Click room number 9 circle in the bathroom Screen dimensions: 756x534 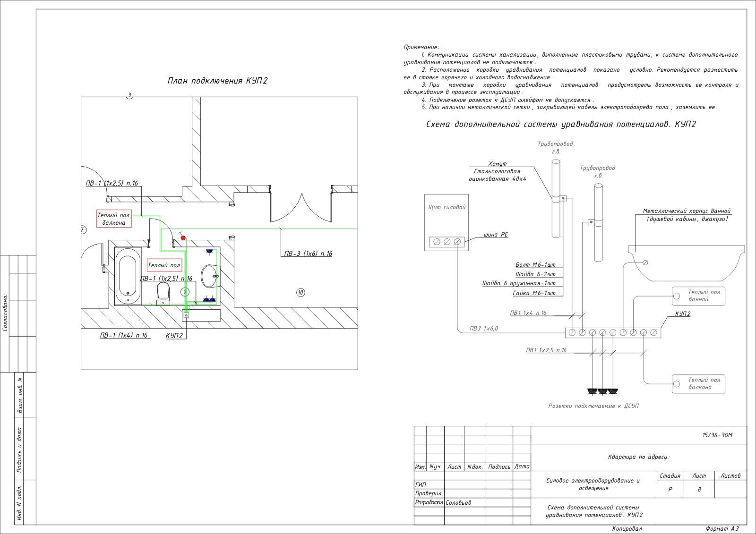click(x=186, y=292)
